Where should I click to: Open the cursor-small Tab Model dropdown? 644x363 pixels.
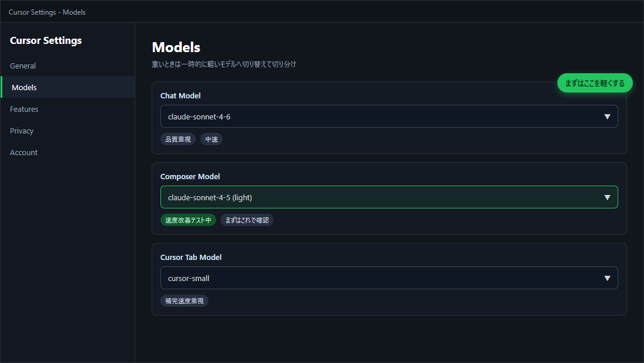click(389, 278)
